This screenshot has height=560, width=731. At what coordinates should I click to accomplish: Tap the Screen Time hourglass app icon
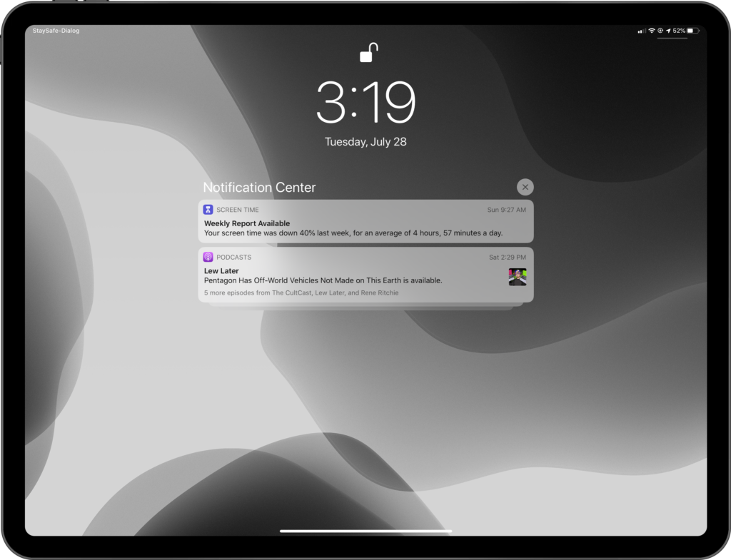[208, 210]
